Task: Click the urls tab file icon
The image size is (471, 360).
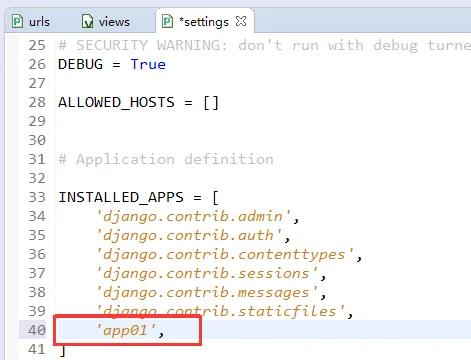Action: tap(17, 22)
